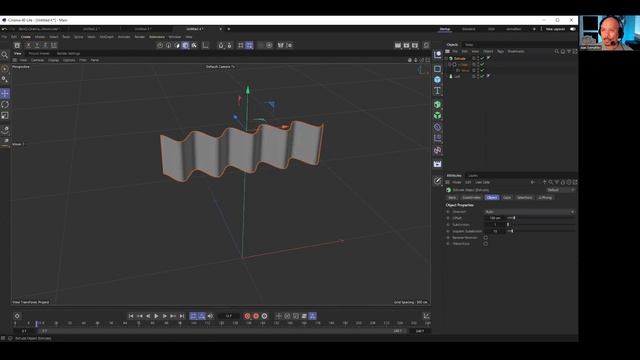Select the Rotate tool in left toolbar
Viewport: 640px width, 360px height.
(x=5, y=104)
